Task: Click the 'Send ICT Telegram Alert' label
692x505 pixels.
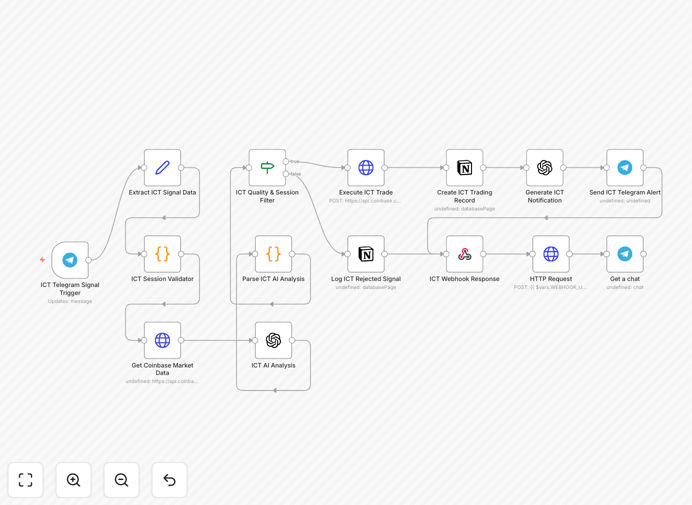Action: [624, 192]
